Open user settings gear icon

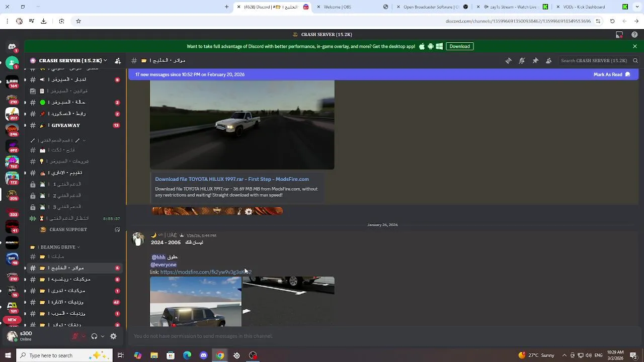(113, 336)
